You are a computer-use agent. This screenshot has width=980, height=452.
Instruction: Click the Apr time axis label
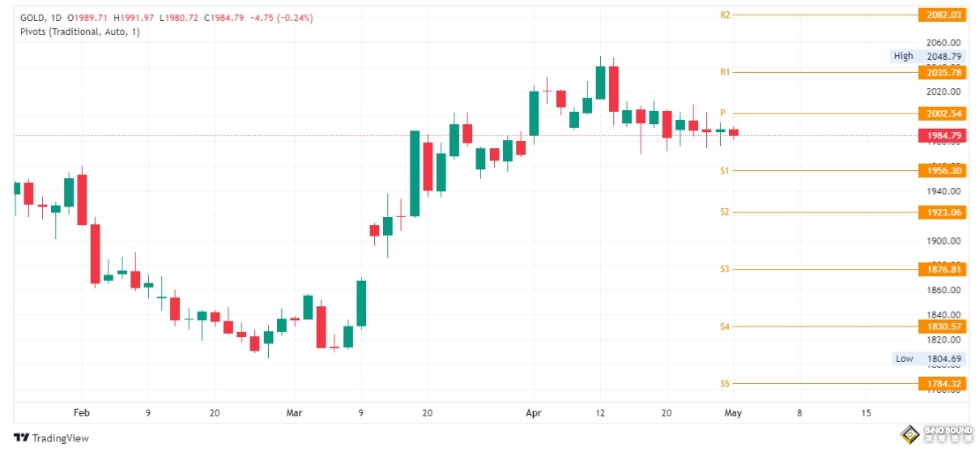coord(533,412)
